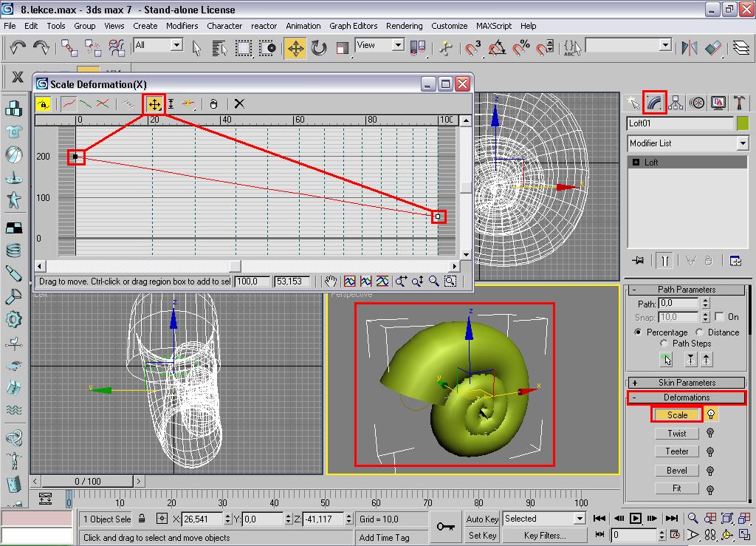The height and width of the screenshot is (546, 756).
Task: Open the Create panel tab
Action: (633, 102)
